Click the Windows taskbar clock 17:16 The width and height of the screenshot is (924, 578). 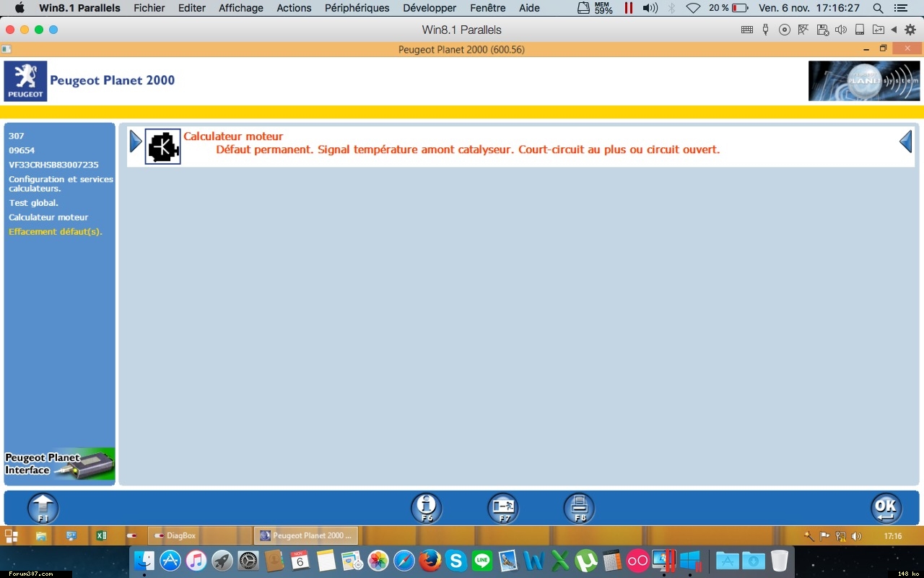point(893,536)
